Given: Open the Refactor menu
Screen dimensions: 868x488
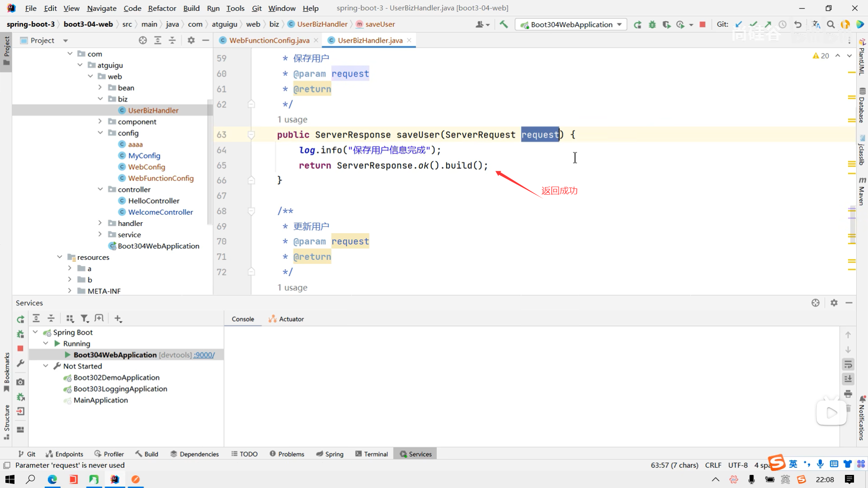Looking at the screenshot, I should [x=162, y=8].
